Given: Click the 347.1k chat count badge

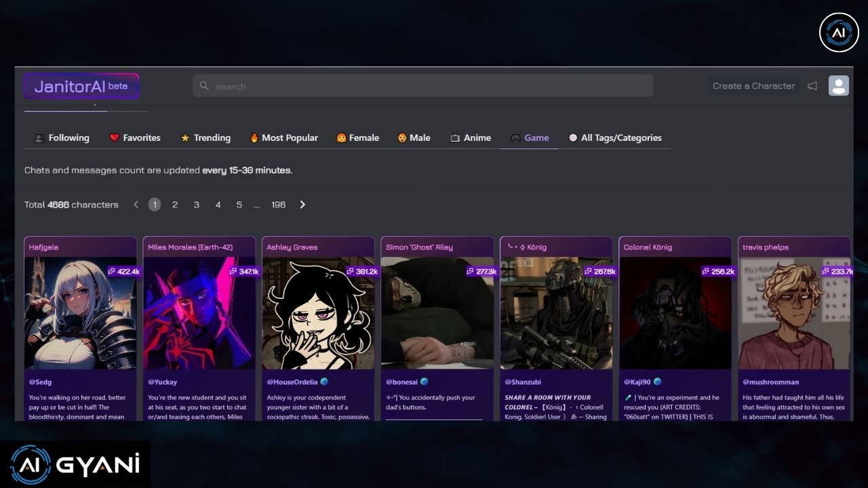Looking at the screenshot, I should 243,271.
